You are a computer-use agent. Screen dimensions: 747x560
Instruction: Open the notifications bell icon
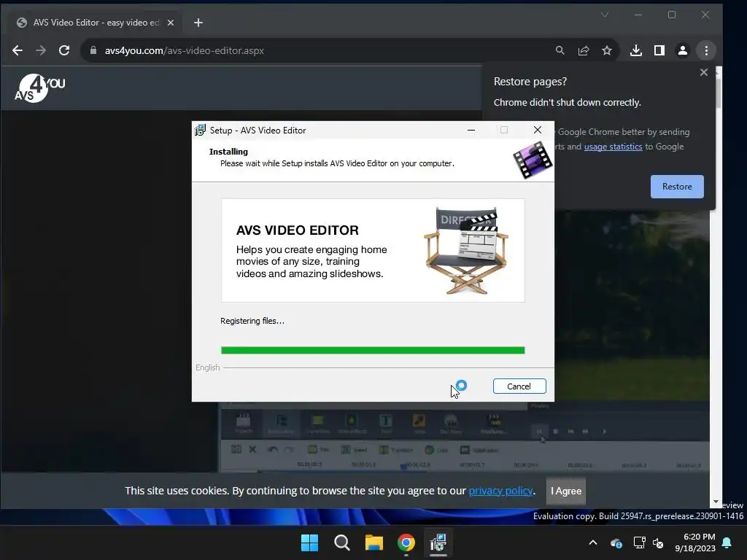click(727, 542)
